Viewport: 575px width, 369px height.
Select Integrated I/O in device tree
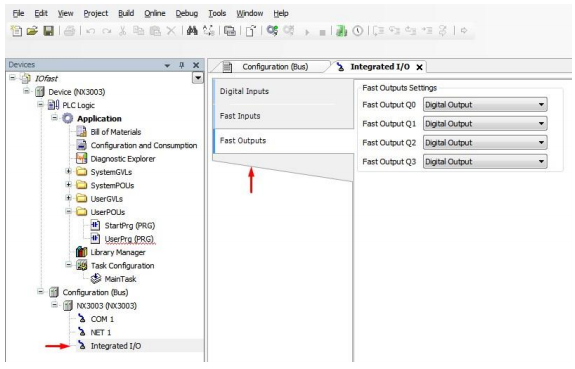click(116, 346)
